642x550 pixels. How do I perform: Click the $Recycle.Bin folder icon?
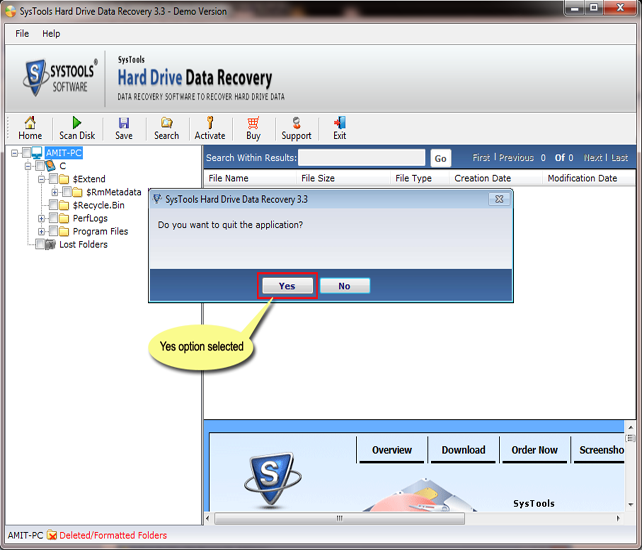(x=64, y=205)
